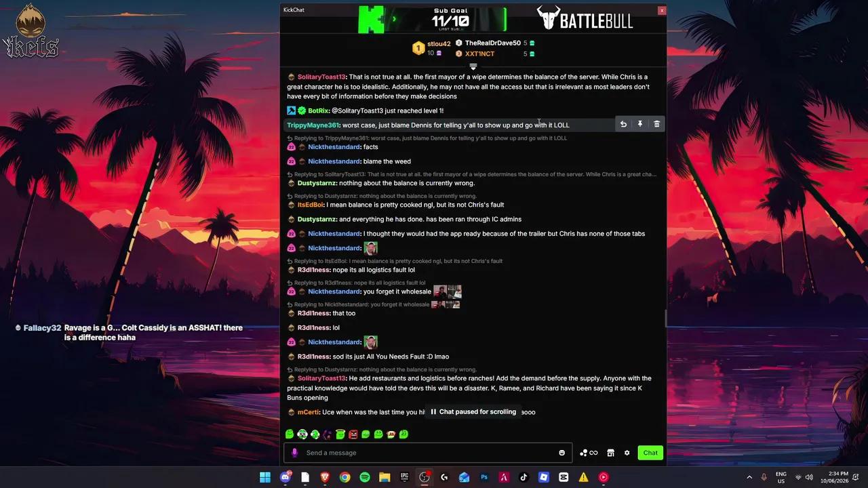Switch to OBS Studio in the taskbar
This screenshot has height=488, width=868.
[425, 477]
